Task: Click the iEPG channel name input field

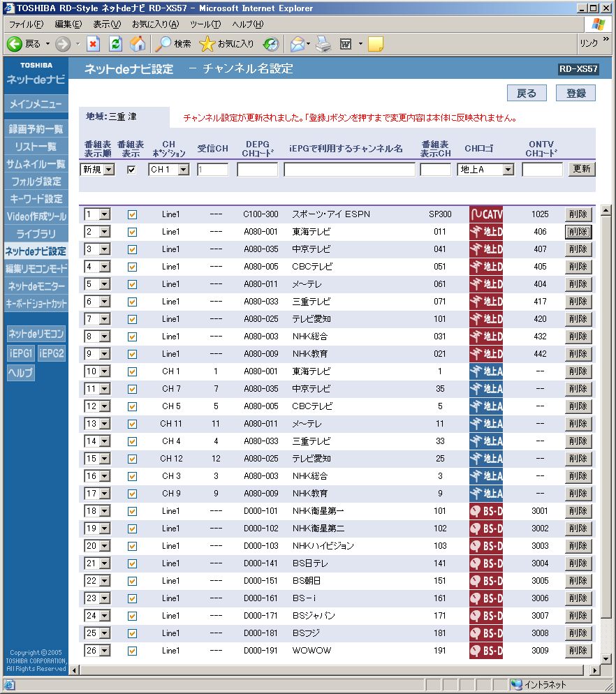Action: pyautogui.click(x=349, y=170)
